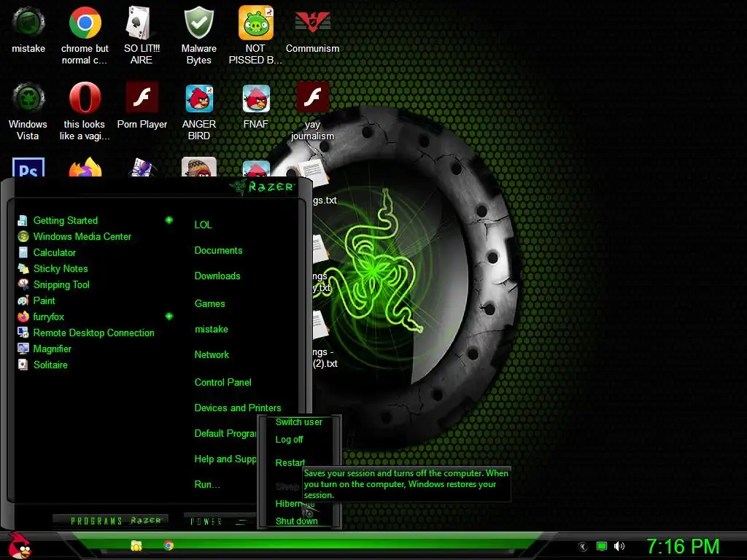This screenshot has width=747, height=560.
Task: Click the green monitor tray icon
Action: [x=602, y=546]
